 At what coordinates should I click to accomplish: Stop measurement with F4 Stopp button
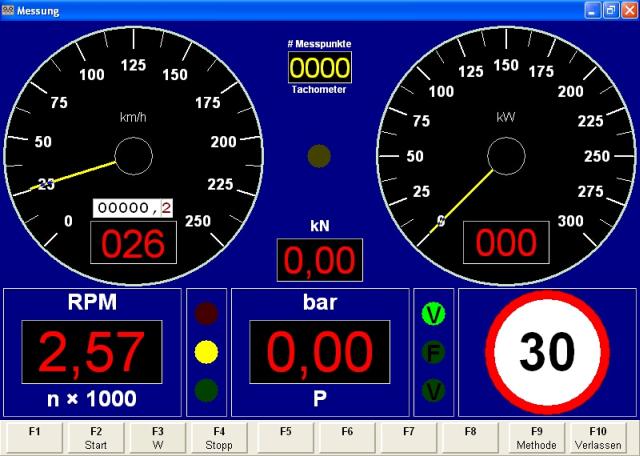[219, 438]
